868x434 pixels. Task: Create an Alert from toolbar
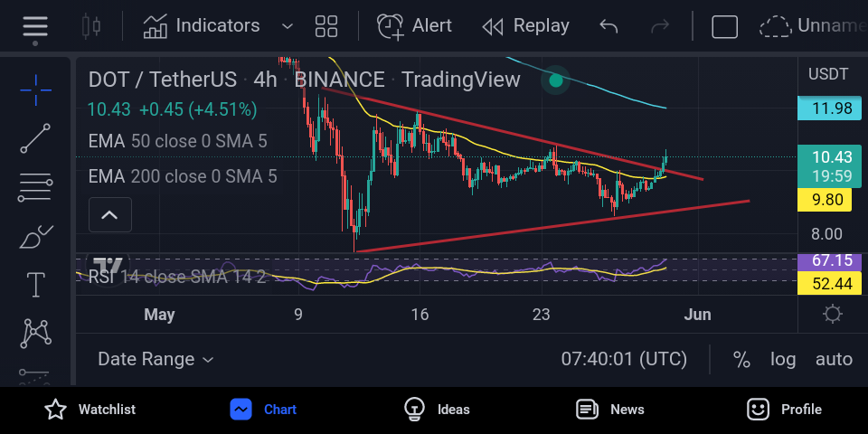(x=414, y=25)
